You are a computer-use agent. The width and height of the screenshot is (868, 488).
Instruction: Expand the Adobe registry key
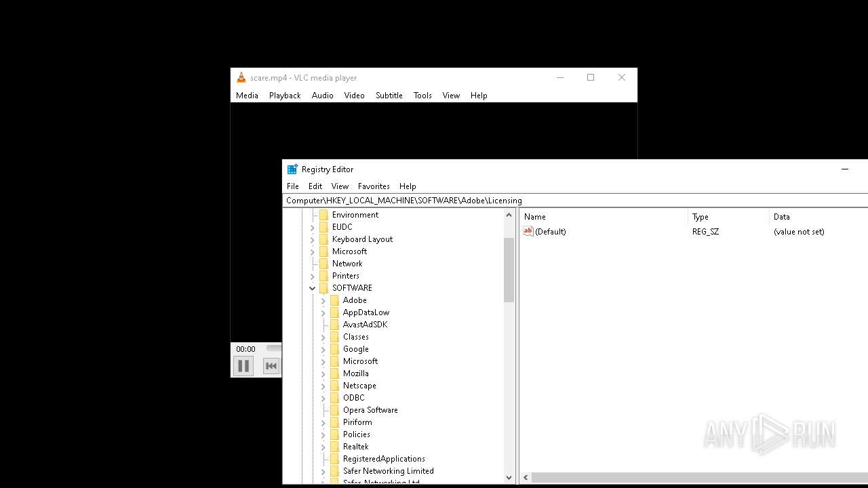[323, 300]
